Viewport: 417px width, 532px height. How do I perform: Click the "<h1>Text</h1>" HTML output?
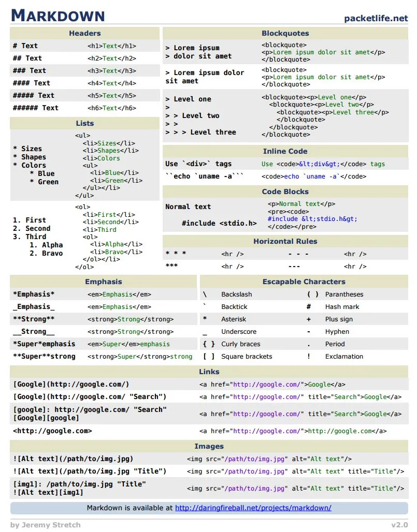112,46
